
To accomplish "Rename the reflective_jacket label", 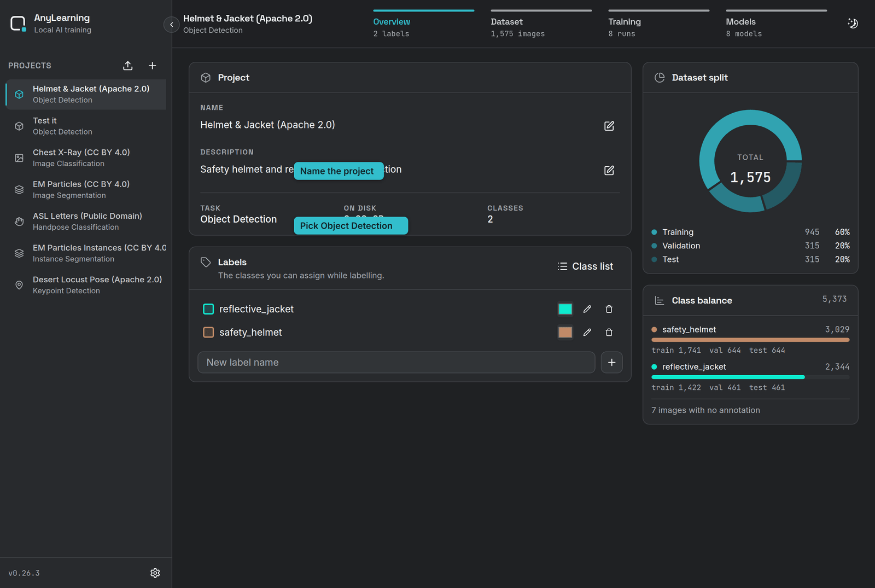I will (x=587, y=309).
